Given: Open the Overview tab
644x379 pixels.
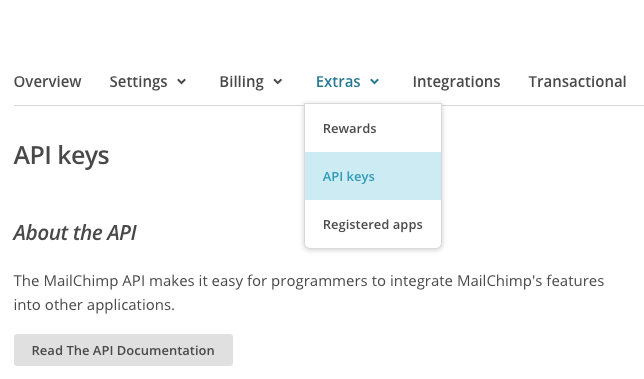Looking at the screenshot, I should point(48,82).
